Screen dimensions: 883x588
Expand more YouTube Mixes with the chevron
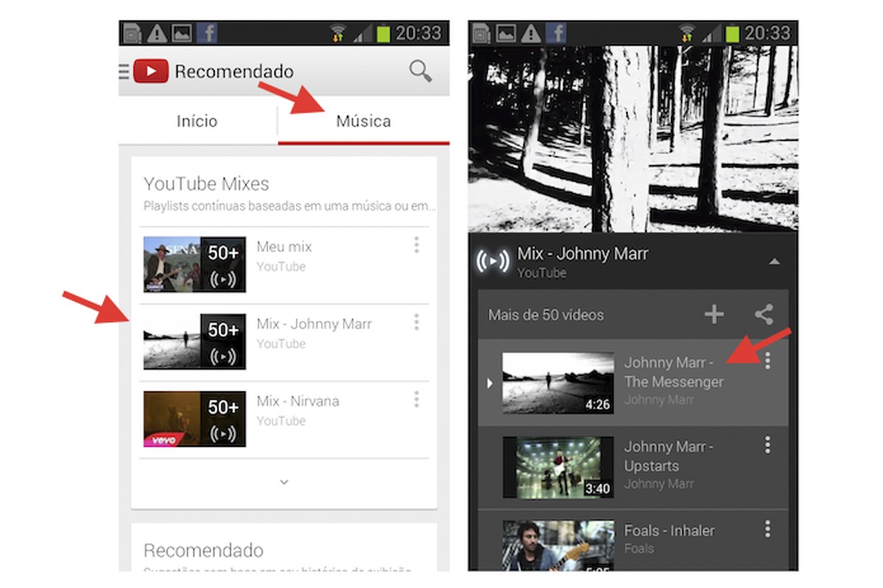click(x=283, y=482)
